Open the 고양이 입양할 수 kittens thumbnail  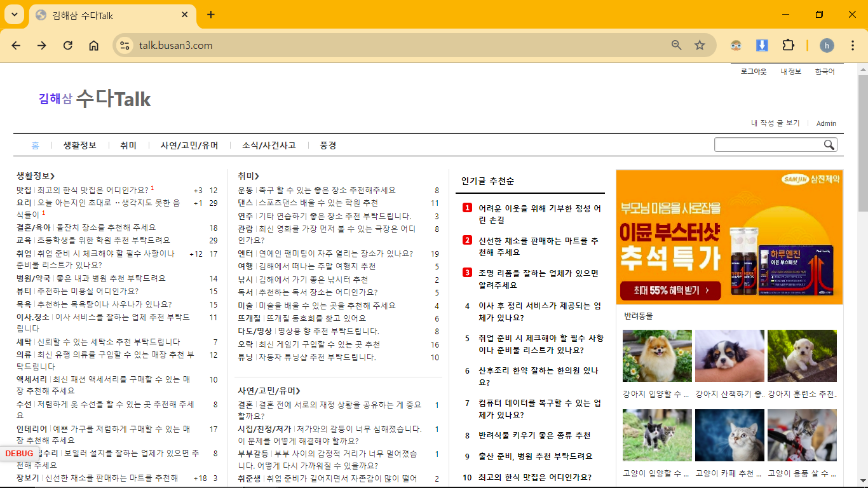[657, 435]
